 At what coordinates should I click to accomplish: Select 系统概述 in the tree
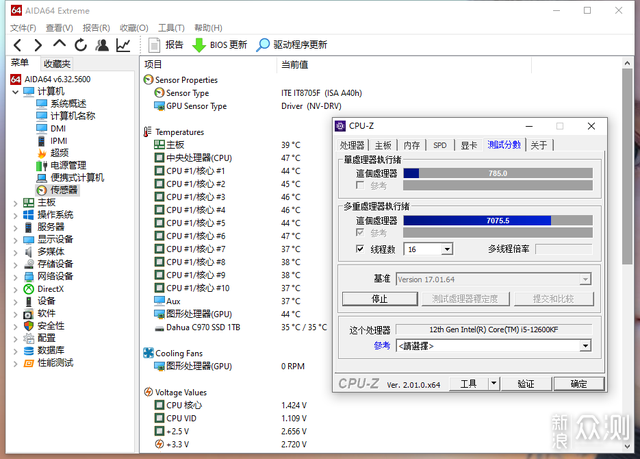point(68,104)
